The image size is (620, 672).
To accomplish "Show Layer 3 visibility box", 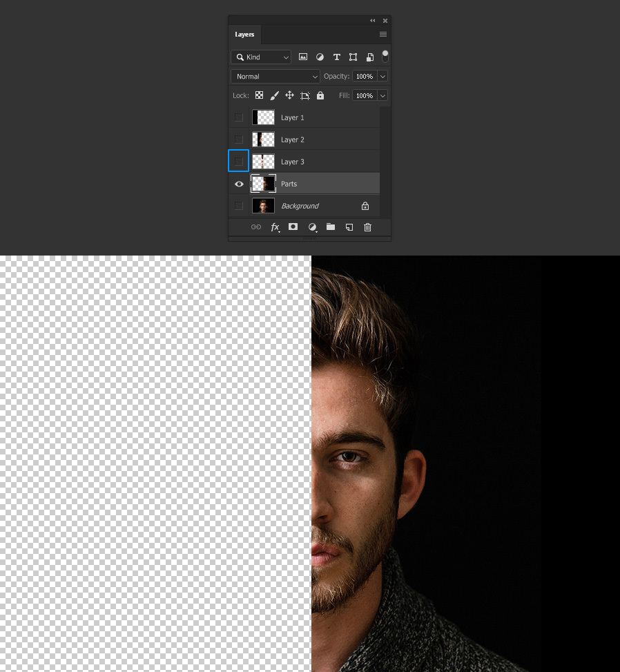I will point(239,162).
